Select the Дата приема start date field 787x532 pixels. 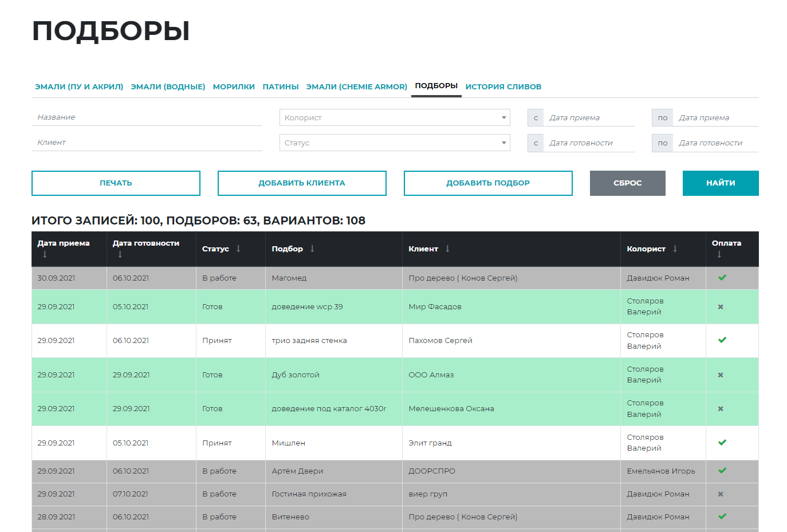coord(589,118)
